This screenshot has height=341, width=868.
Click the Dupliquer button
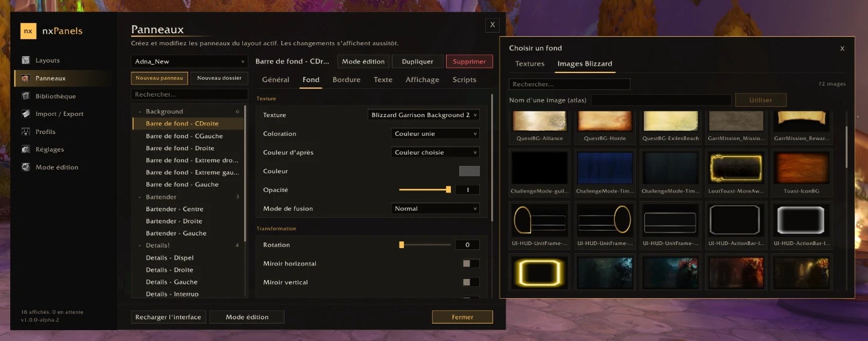point(418,62)
